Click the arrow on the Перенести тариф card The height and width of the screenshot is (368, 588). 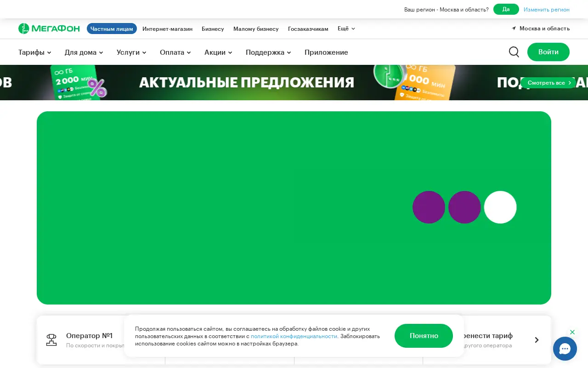click(537, 340)
